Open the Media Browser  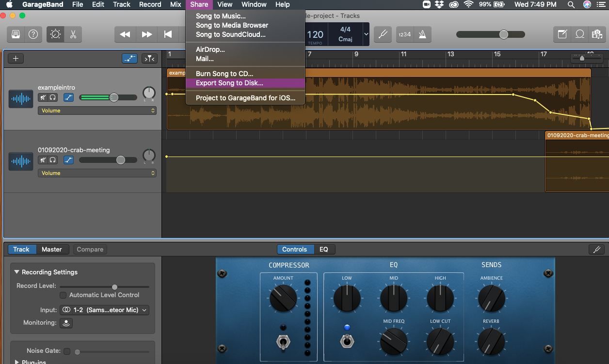pyautogui.click(x=596, y=34)
